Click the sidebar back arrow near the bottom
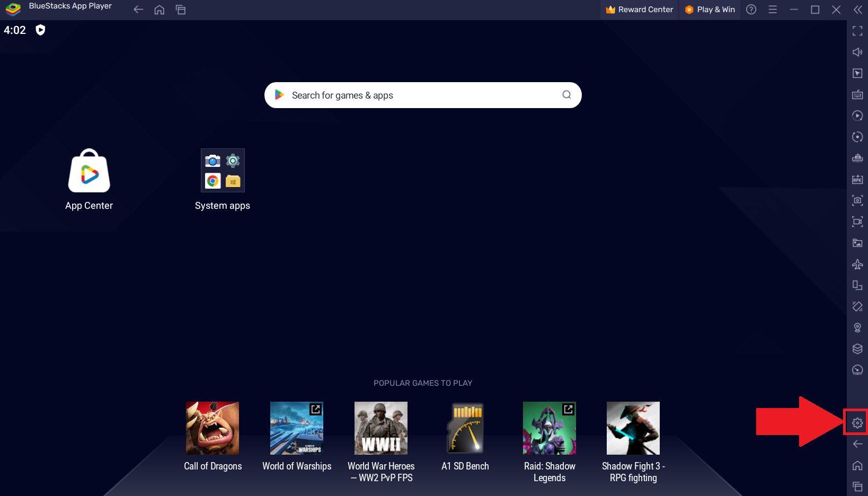Screen dimensions: 868x496 857,444
